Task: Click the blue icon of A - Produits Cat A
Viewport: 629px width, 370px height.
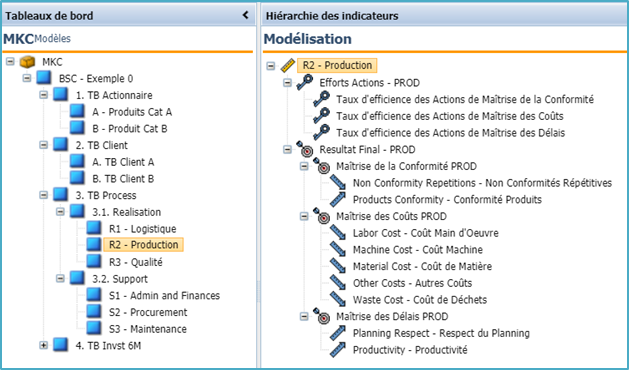Action: point(77,111)
